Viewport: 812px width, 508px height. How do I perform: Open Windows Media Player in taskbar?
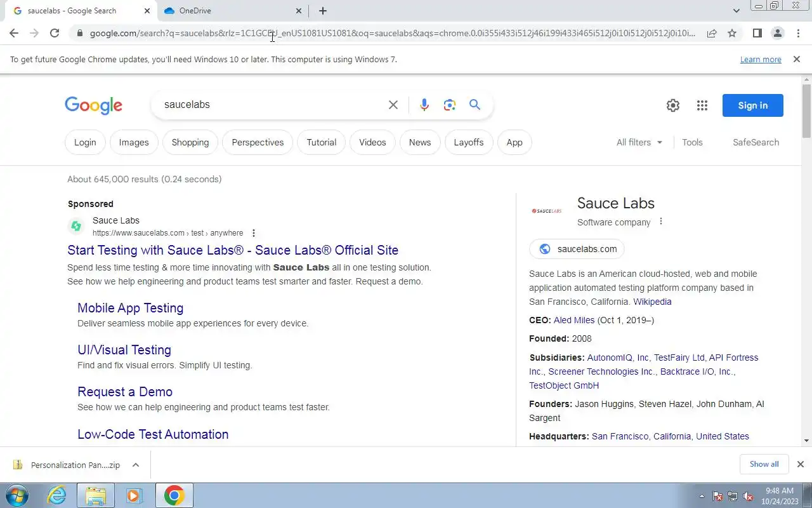(x=134, y=495)
